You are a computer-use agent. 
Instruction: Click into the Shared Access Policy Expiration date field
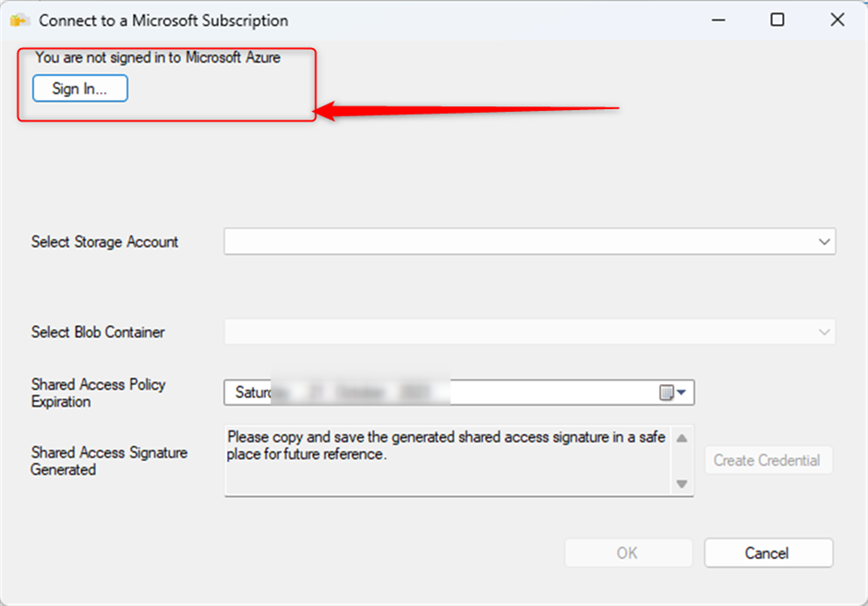point(459,393)
